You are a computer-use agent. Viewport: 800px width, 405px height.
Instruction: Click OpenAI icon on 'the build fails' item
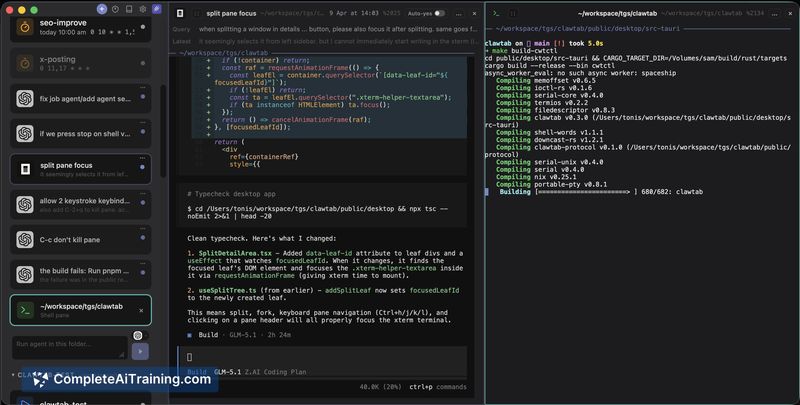(x=25, y=274)
